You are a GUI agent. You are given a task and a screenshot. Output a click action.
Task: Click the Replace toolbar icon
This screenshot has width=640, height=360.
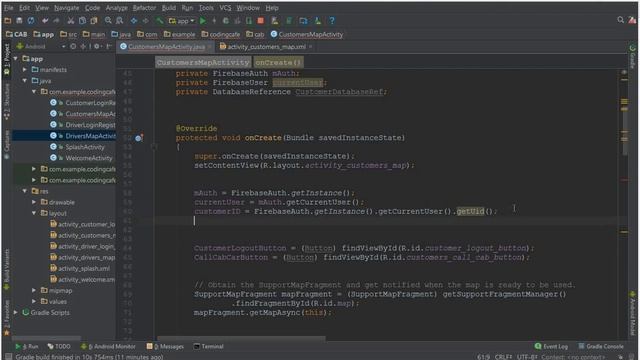coord(119,20)
